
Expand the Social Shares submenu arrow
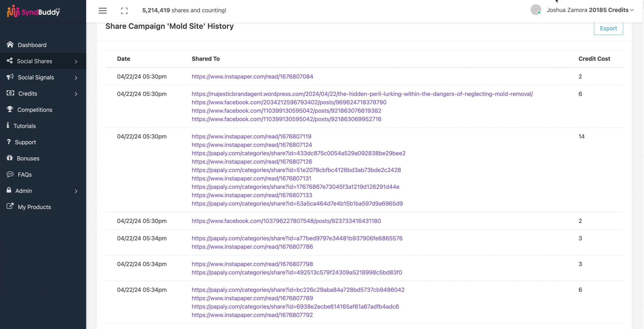(x=76, y=61)
